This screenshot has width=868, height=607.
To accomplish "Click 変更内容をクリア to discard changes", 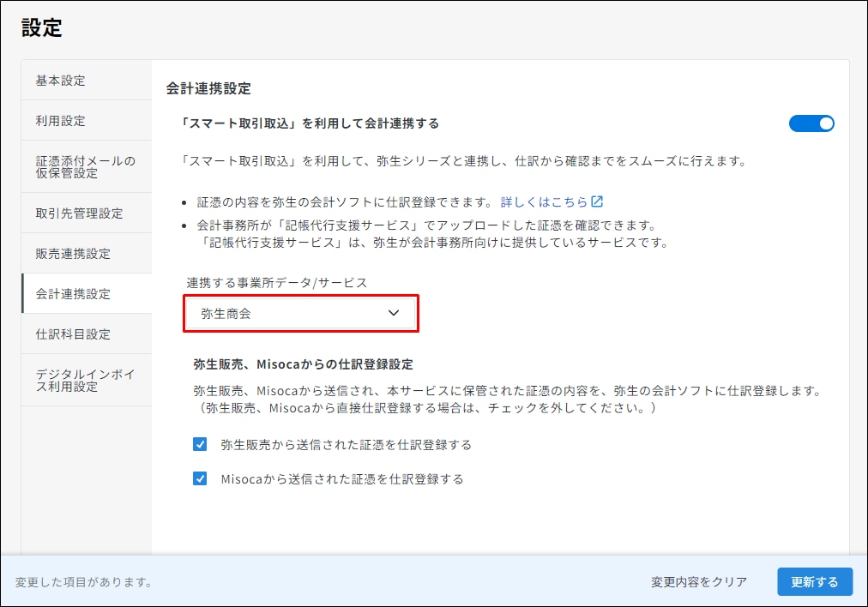I will coord(699,582).
